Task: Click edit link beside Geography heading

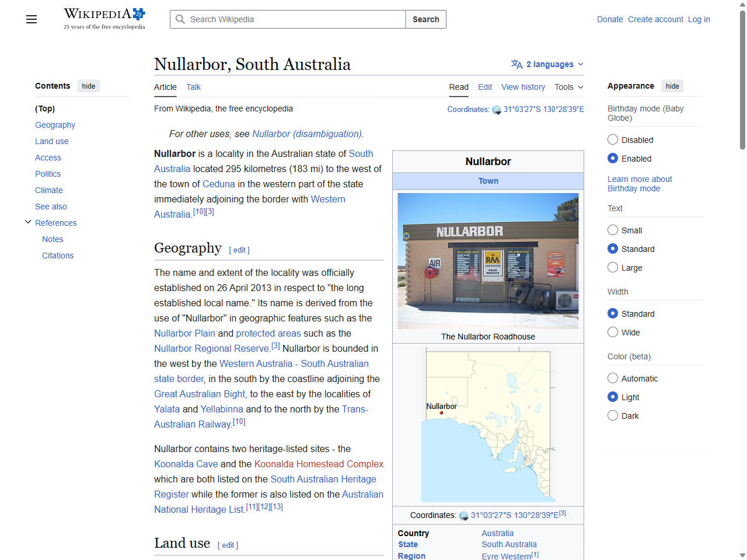Action: (239, 250)
